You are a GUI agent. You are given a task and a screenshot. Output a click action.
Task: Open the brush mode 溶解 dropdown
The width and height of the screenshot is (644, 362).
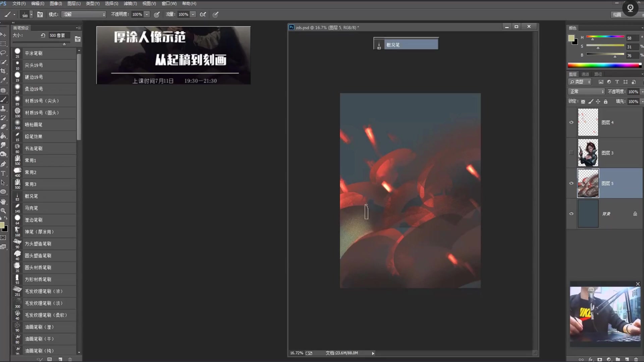(84, 14)
